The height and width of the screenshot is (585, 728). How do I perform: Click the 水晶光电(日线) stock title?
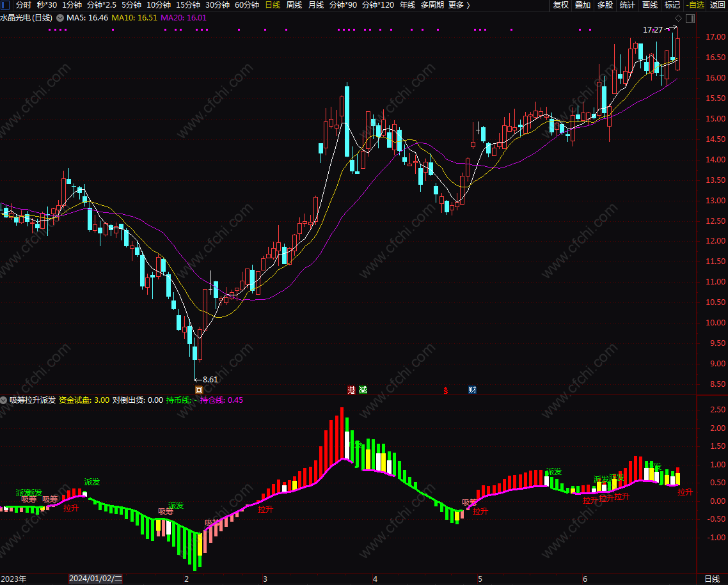tap(26, 18)
